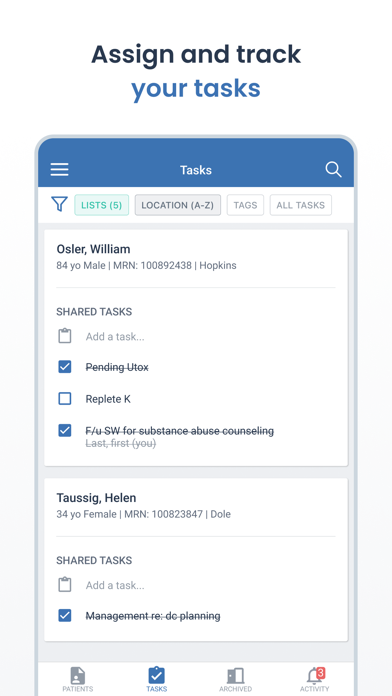Click assignee Last, first (you)
The width and height of the screenshot is (392, 696).
tap(120, 443)
